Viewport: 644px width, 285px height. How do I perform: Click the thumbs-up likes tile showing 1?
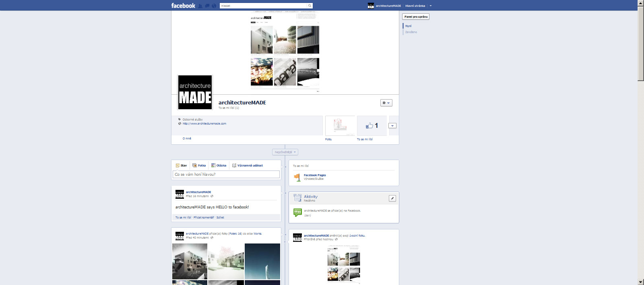pyautogui.click(x=372, y=126)
